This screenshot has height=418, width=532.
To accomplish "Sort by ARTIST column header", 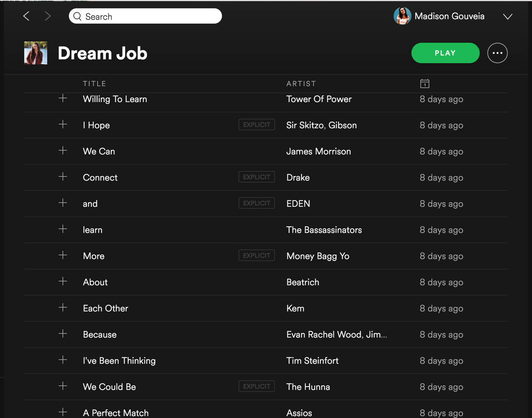I will point(301,83).
